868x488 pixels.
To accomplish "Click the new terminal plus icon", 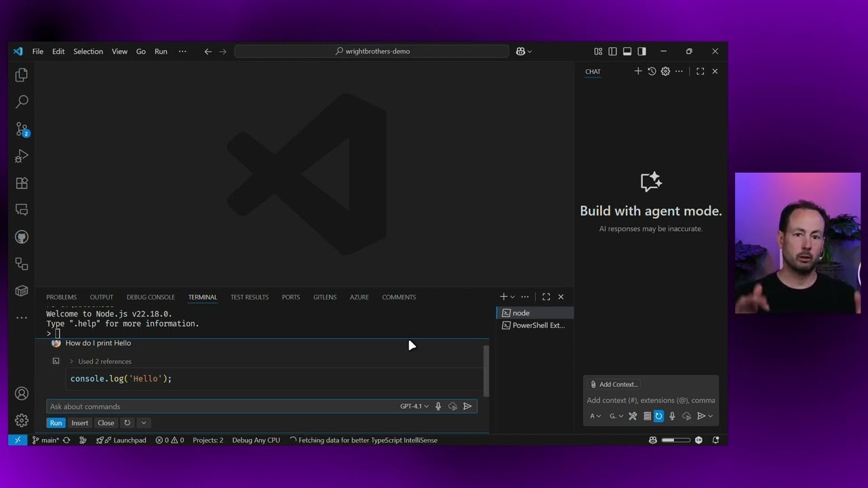I will pos(503,297).
